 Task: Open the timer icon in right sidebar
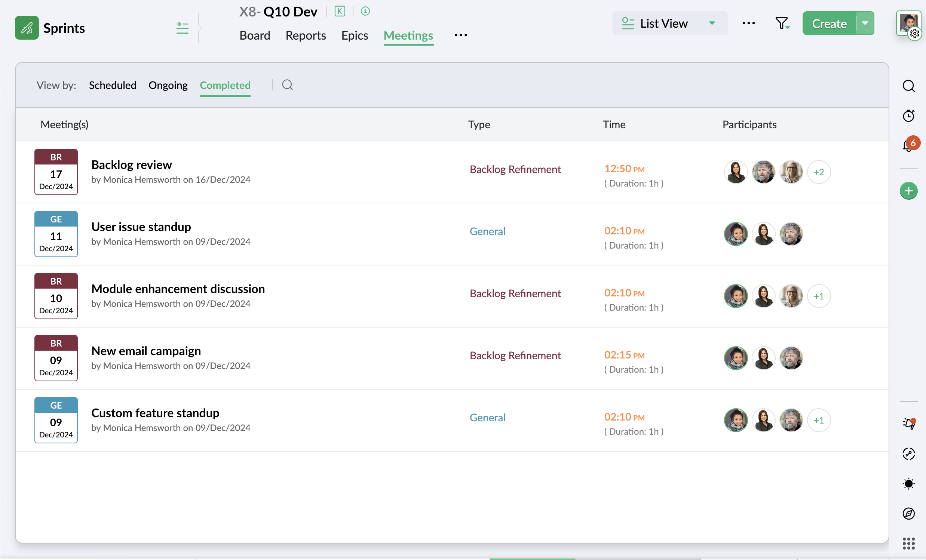pyautogui.click(x=908, y=116)
